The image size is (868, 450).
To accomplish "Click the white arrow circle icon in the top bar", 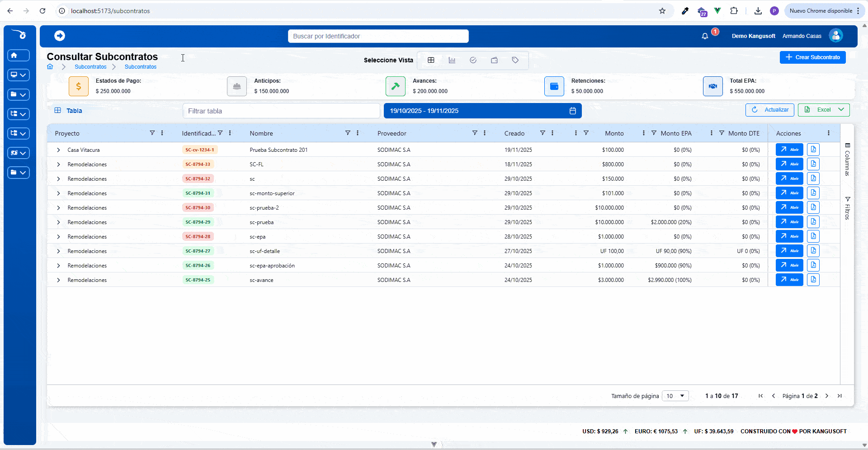I will tap(60, 36).
